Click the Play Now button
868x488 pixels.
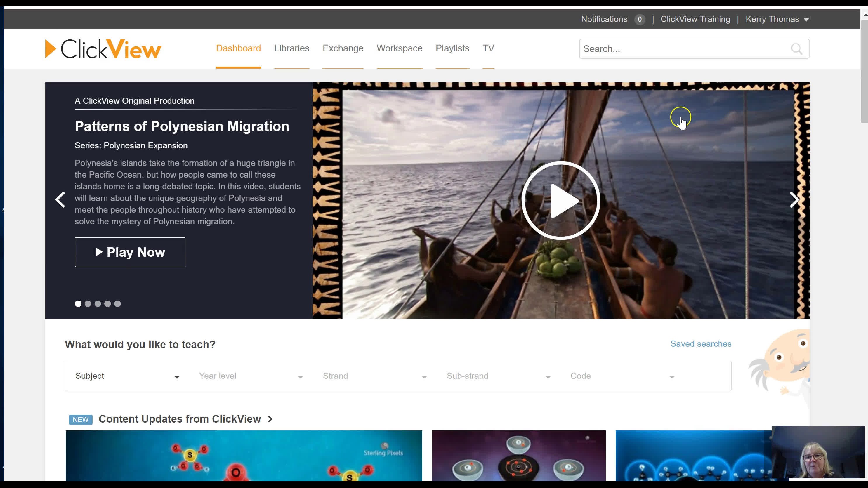tap(130, 252)
